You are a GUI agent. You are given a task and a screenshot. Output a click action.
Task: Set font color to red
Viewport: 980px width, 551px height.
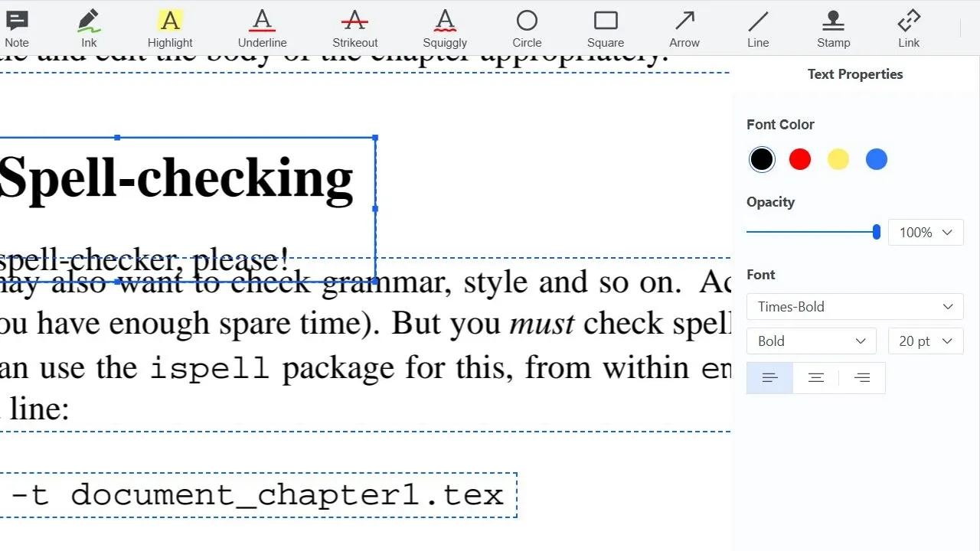click(x=800, y=159)
